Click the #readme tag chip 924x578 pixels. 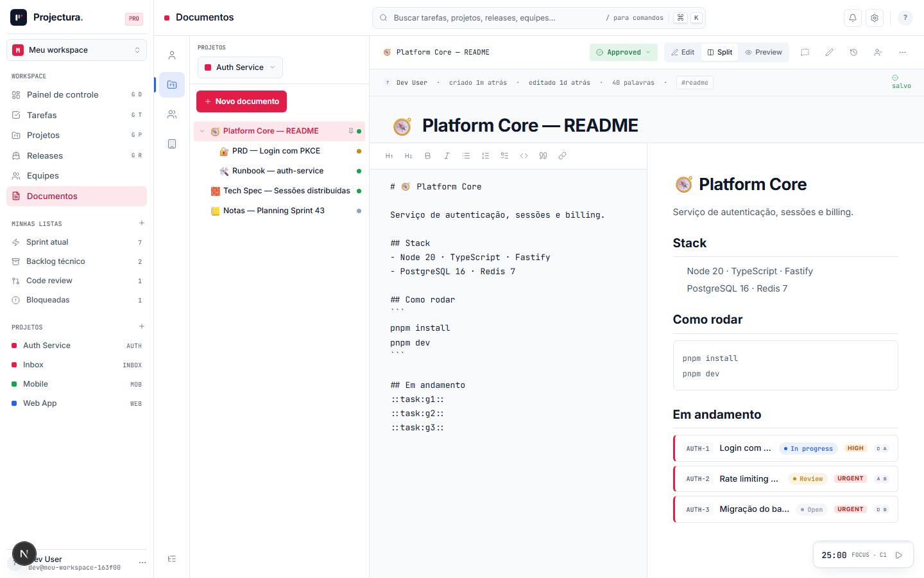695,83
